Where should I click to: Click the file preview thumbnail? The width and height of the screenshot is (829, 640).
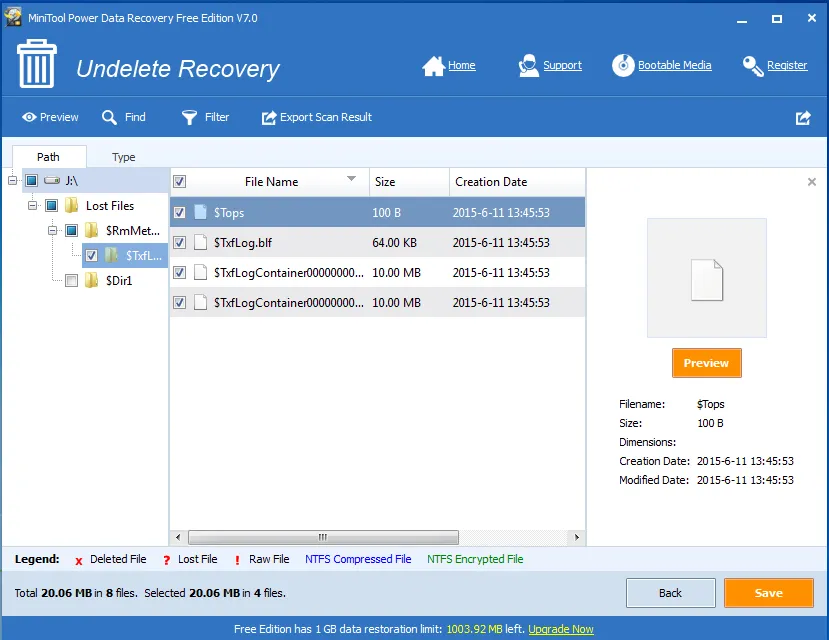[x=707, y=278]
